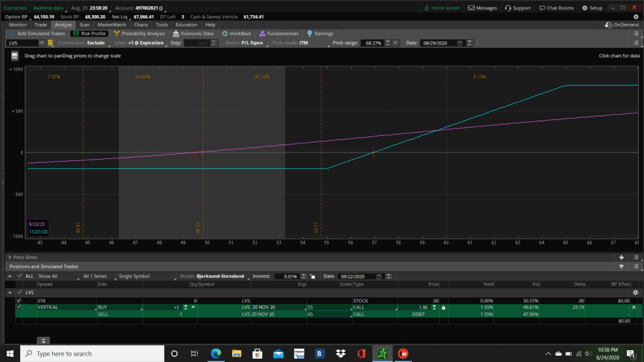Image resolution: width=644 pixels, height=362 pixels.
Task: Expand the Price Slices section
Action: pos(9,257)
